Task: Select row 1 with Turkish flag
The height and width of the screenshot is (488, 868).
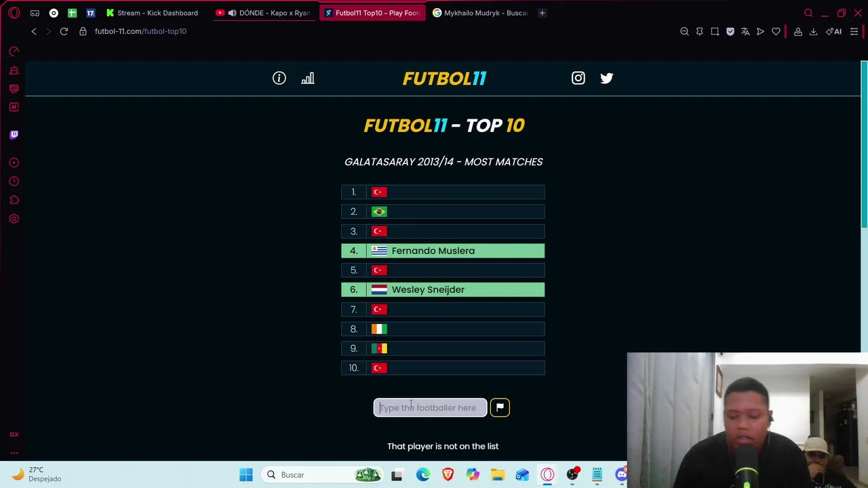Action: tap(443, 192)
